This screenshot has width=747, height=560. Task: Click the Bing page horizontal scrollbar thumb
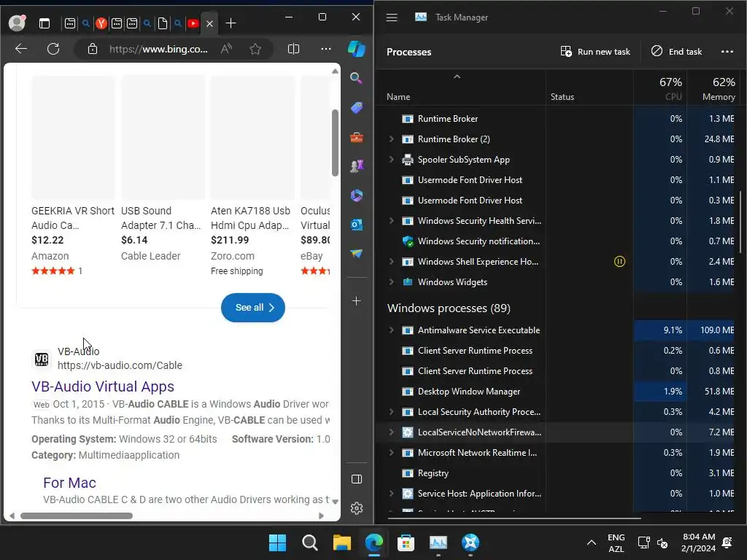pos(76,516)
